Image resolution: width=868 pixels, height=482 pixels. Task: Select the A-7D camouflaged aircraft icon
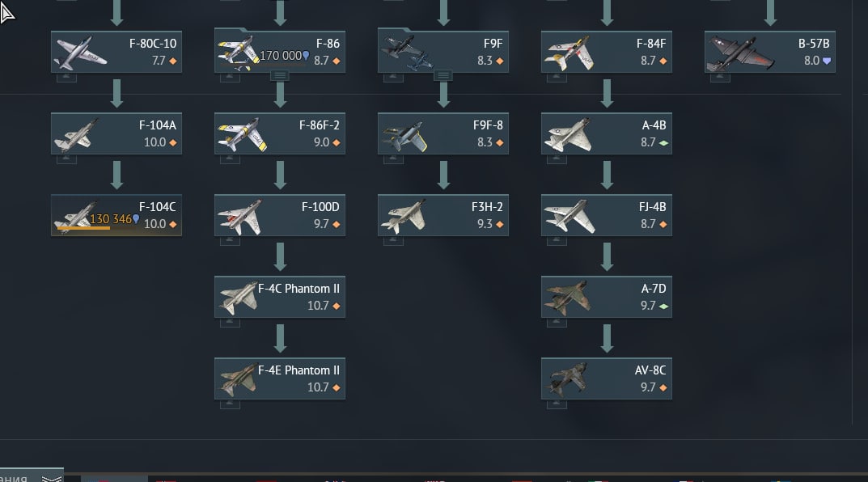point(567,298)
